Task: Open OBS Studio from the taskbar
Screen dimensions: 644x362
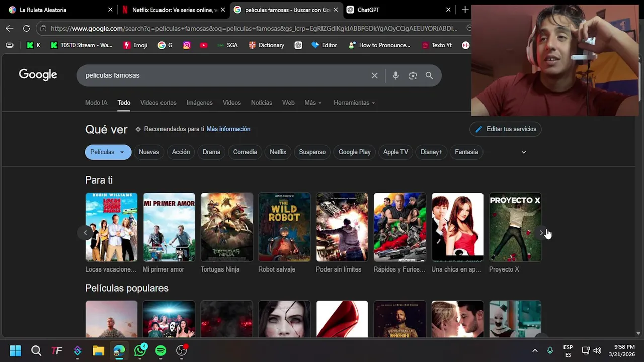Action: 182,350
